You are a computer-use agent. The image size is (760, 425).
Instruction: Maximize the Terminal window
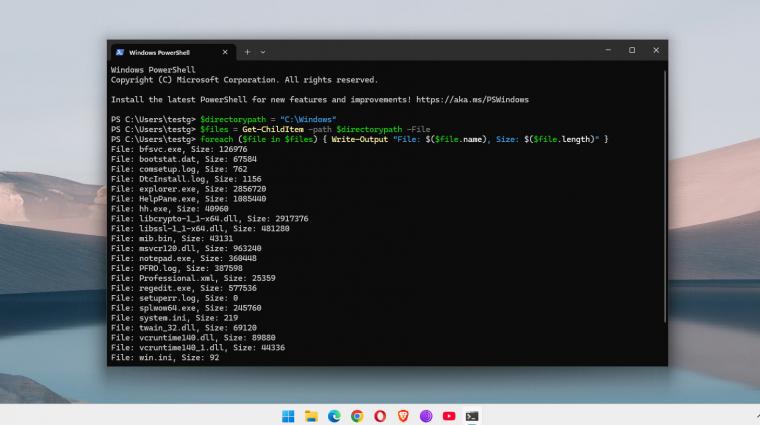pyautogui.click(x=632, y=50)
